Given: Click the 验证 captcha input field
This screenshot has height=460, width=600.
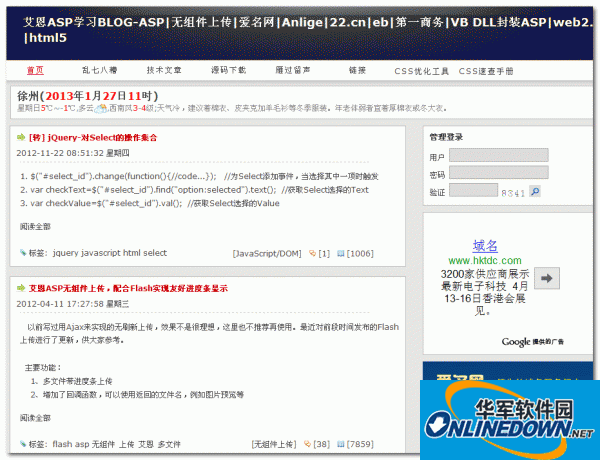Looking at the screenshot, I should coord(471,191).
